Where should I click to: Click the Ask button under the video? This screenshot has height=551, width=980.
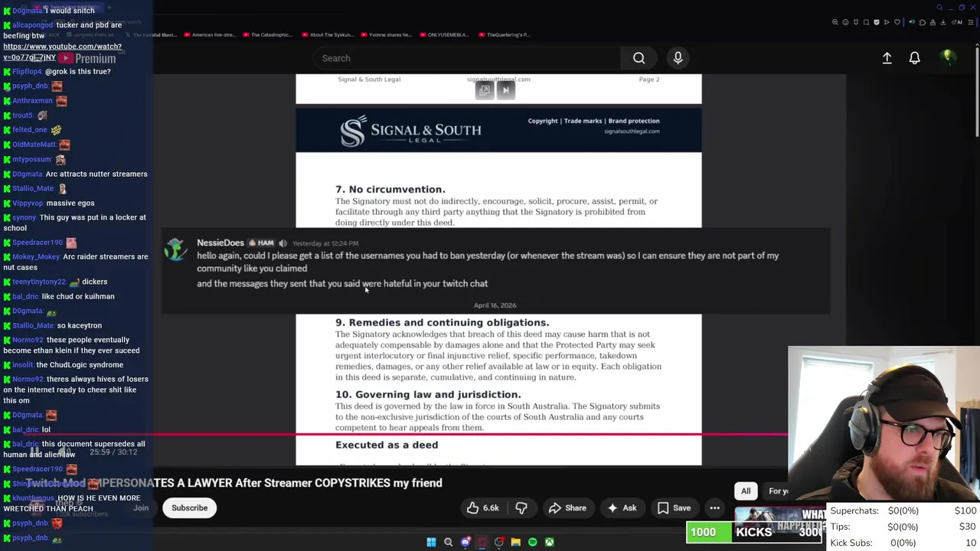(x=622, y=508)
